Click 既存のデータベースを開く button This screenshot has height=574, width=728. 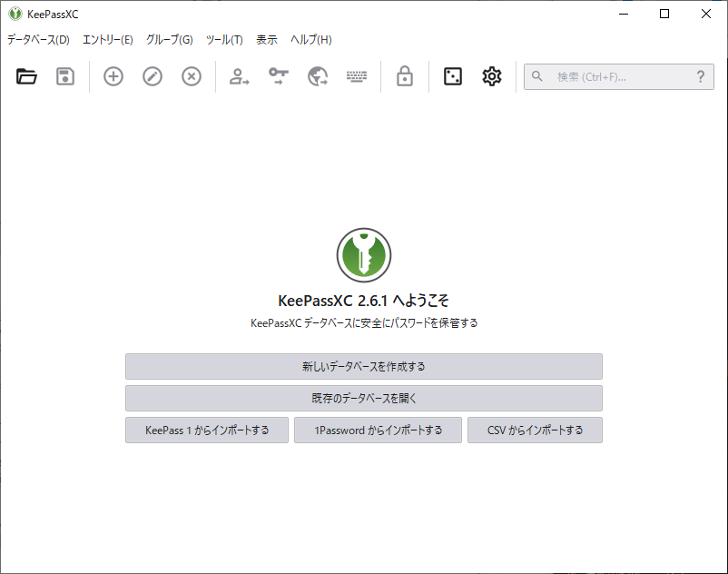364,398
